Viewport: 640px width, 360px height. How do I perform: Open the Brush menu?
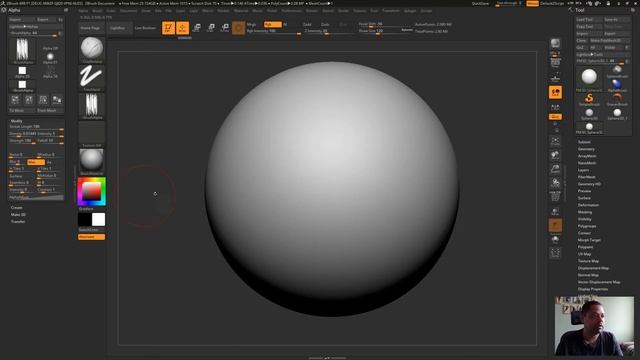97,11
